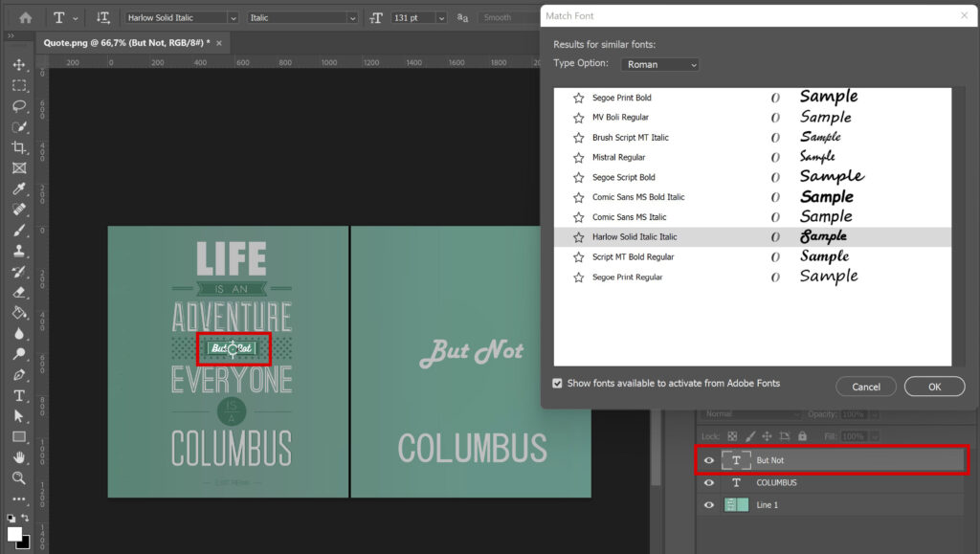Hide the But Not layer
Viewport: 980px width, 554px height.
[709, 460]
